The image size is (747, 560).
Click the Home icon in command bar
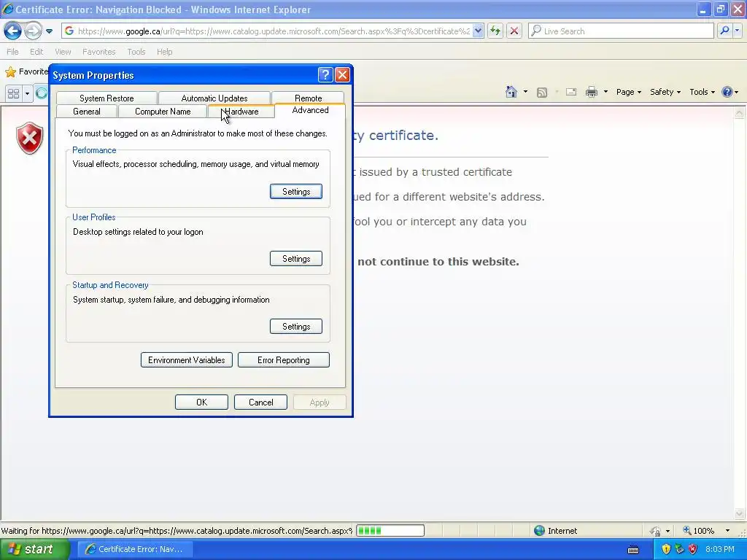(511, 92)
